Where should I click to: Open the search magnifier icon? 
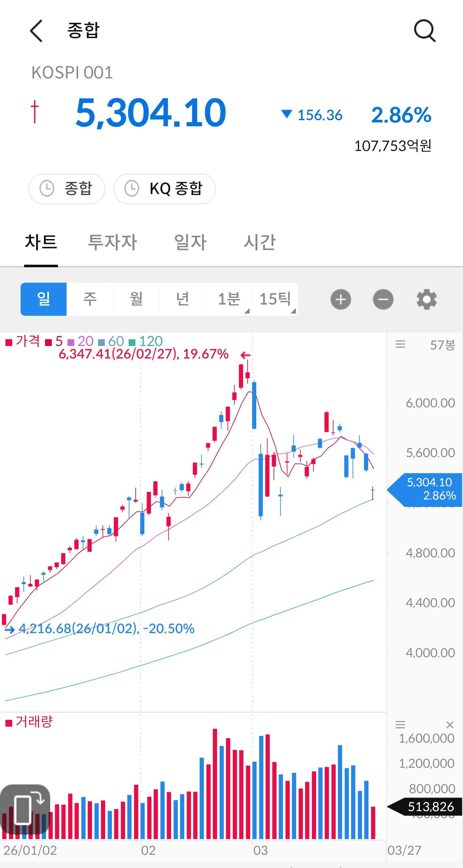424,31
